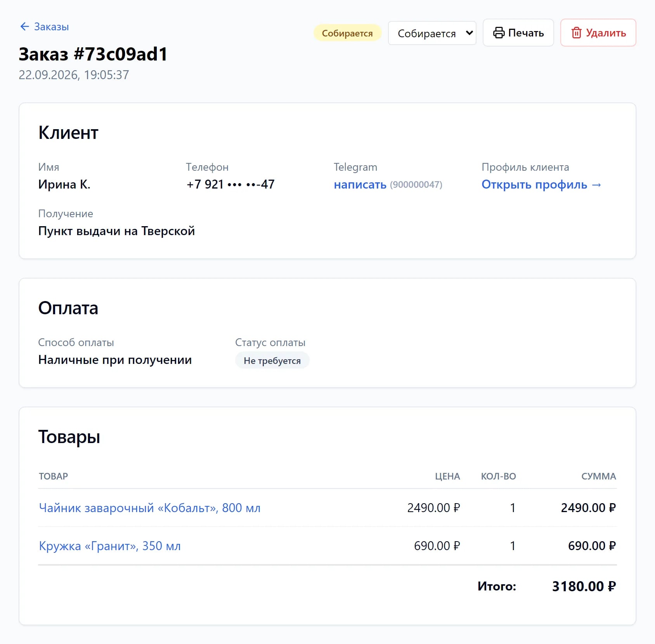Select the customer name Ирина К.
655x644 pixels.
(64, 184)
